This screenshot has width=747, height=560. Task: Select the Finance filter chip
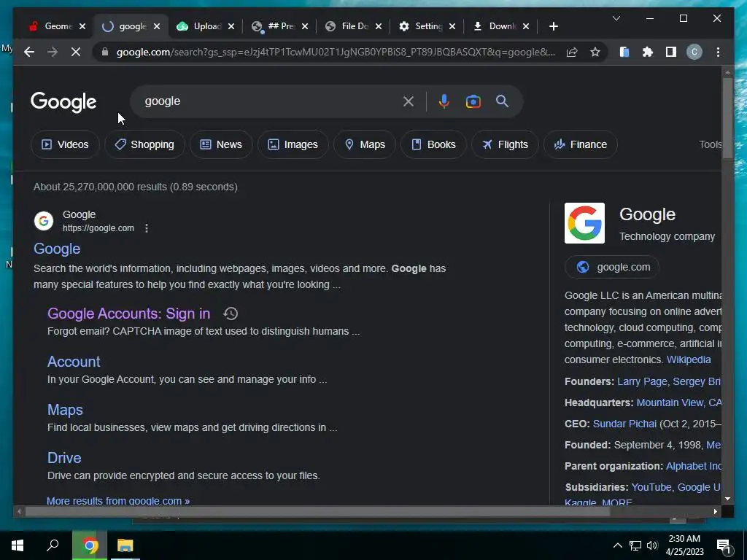pyautogui.click(x=580, y=144)
